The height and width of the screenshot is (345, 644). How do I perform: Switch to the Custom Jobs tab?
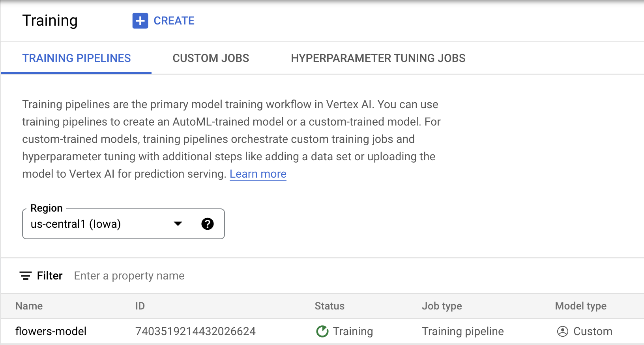coord(211,58)
